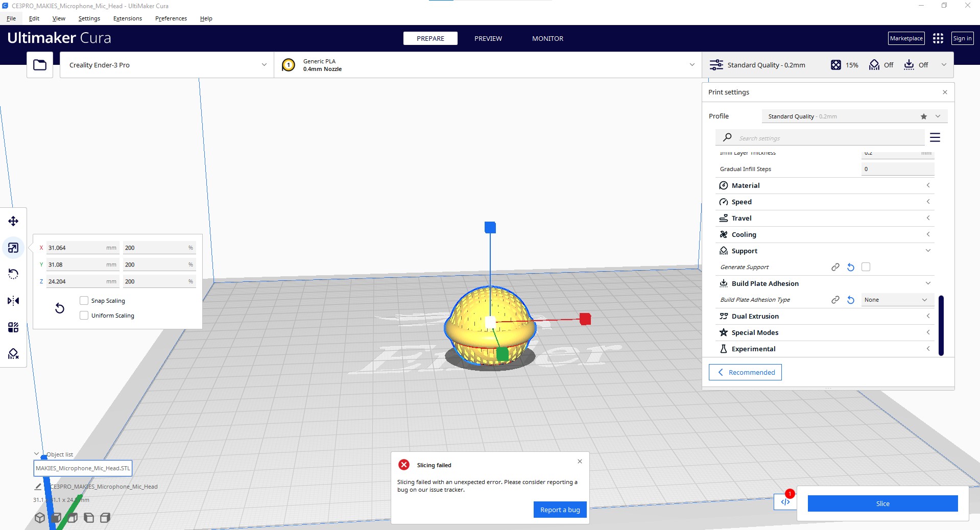
Task: Expand the Speed settings section
Action: pyautogui.click(x=825, y=202)
